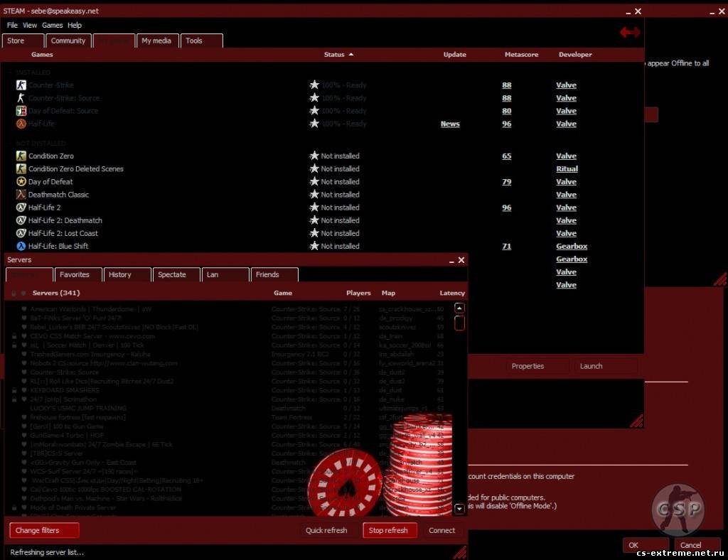
Task: Click the Counter-Strike game icon
Action: coord(21,85)
